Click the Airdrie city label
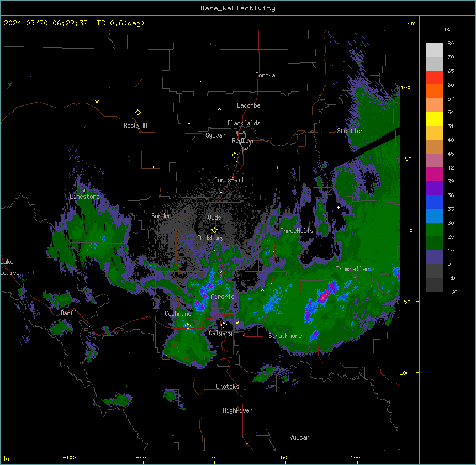 [x=223, y=297]
